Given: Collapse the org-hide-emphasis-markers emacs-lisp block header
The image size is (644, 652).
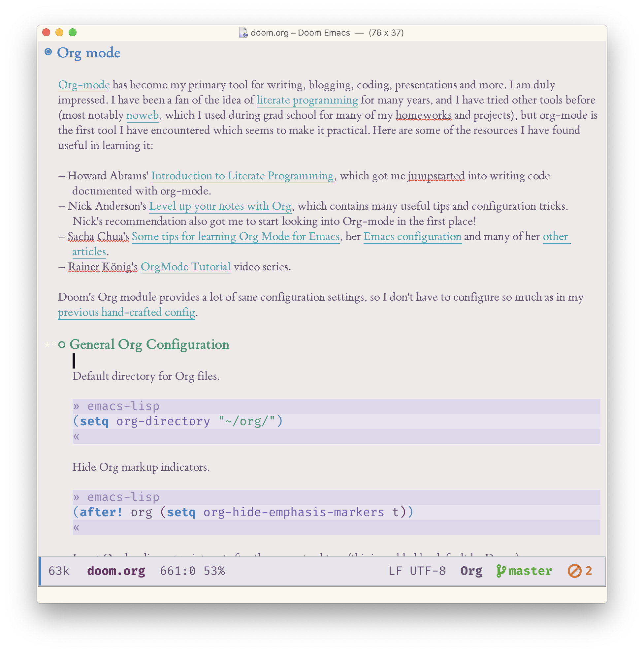Looking at the screenshot, I should [x=123, y=497].
